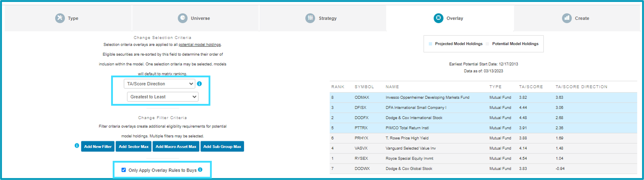Screen dimensions: 644x180
Task: Select the ODMAX symbol cell
Action: click(362, 97)
